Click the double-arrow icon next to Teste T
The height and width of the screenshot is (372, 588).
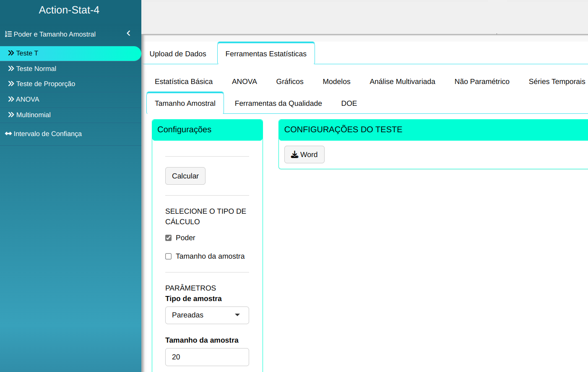pyautogui.click(x=11, y=53)
